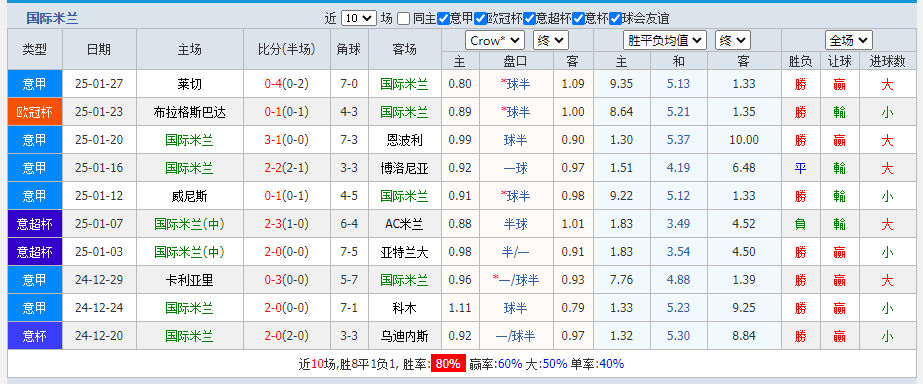
Task: Click the 恩波利 away team
Action: 404,140
